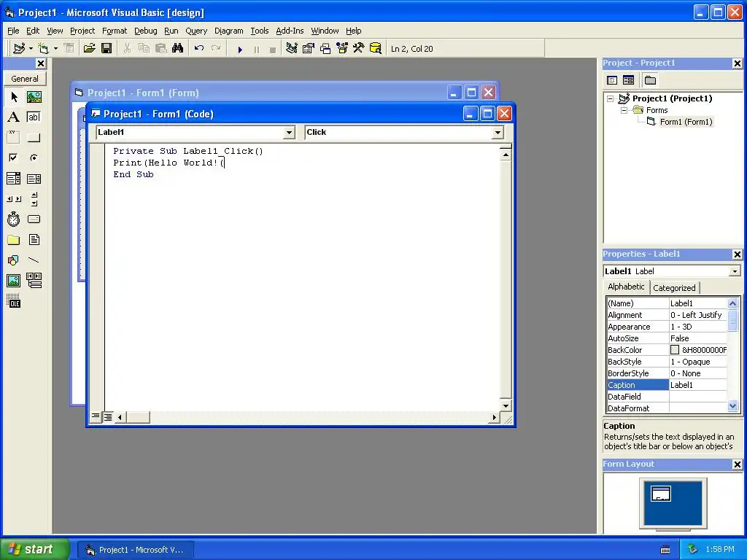
Task: Select the Frame control tool
Action: [14, 138]
